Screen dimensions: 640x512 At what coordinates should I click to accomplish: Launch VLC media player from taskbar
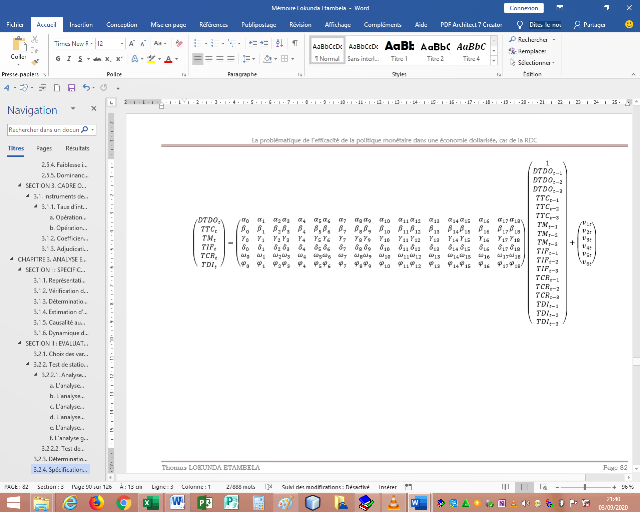click(x=393, y=501)
